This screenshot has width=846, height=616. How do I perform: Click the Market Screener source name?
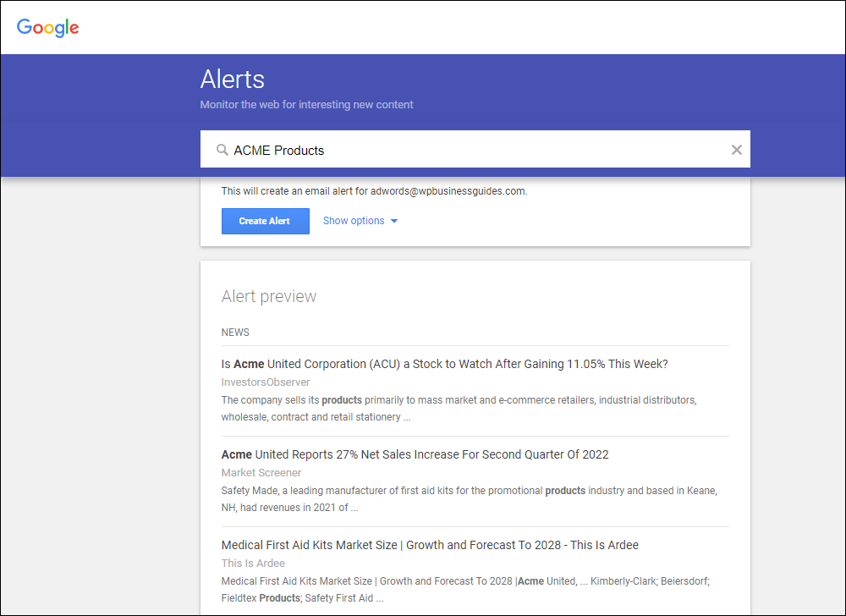point(261,472)
